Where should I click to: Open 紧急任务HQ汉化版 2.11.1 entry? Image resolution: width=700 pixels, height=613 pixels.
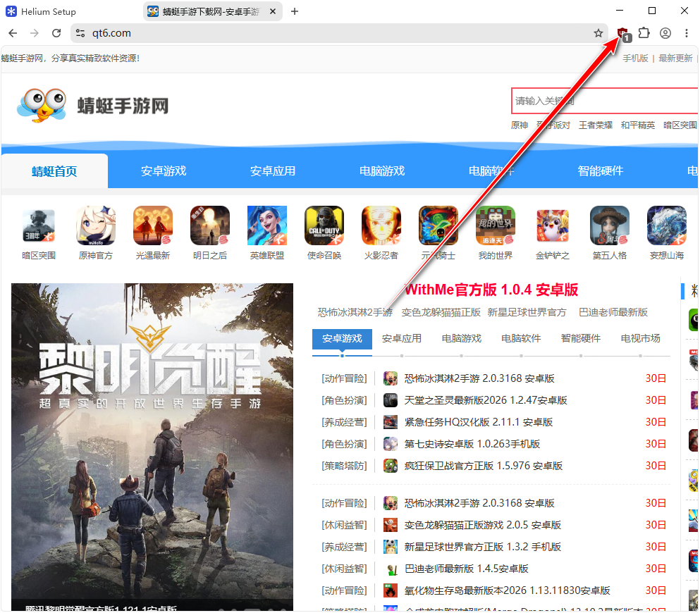pyautogui.click(x=478, y=422)
